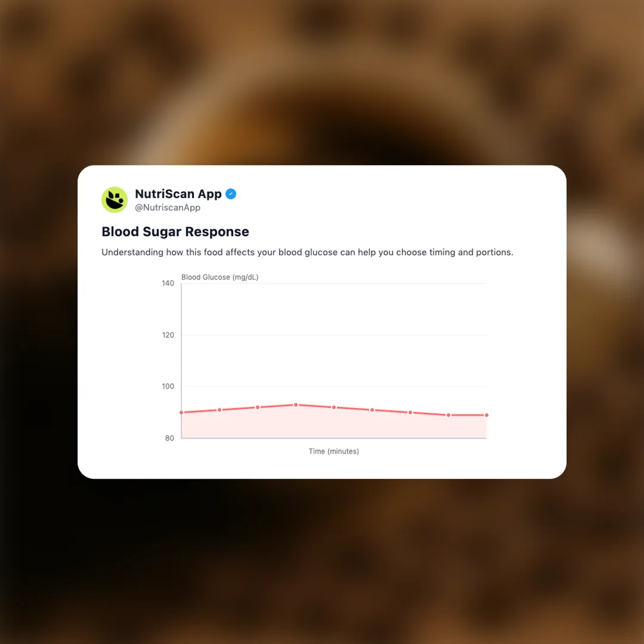
Task: Select the Blood Sugar Response heading
Action: 175,231
